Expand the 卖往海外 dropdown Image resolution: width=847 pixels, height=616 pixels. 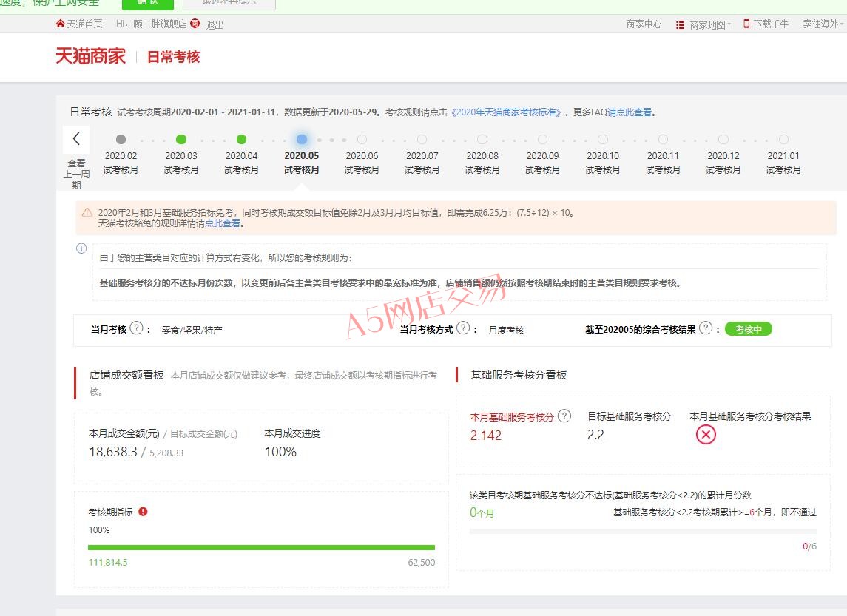coord(823,24)
